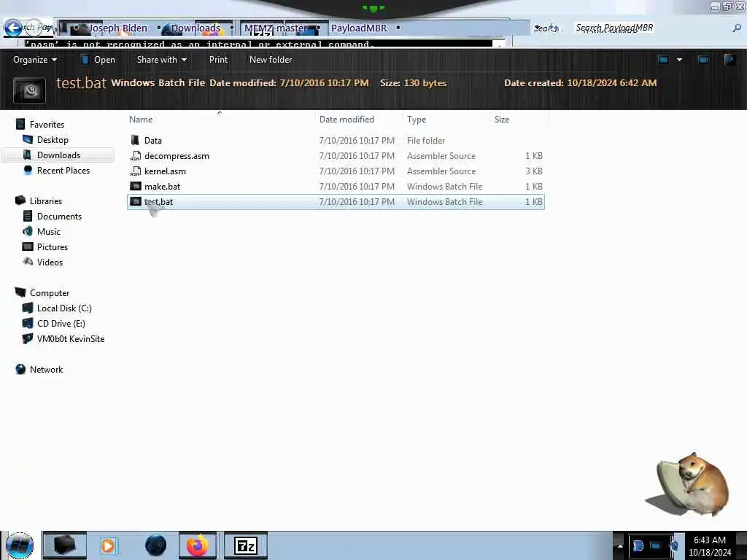Click the Desktop icon in Favorites
Viewport: 747px width, 560px height.
[x=28, y=139]
